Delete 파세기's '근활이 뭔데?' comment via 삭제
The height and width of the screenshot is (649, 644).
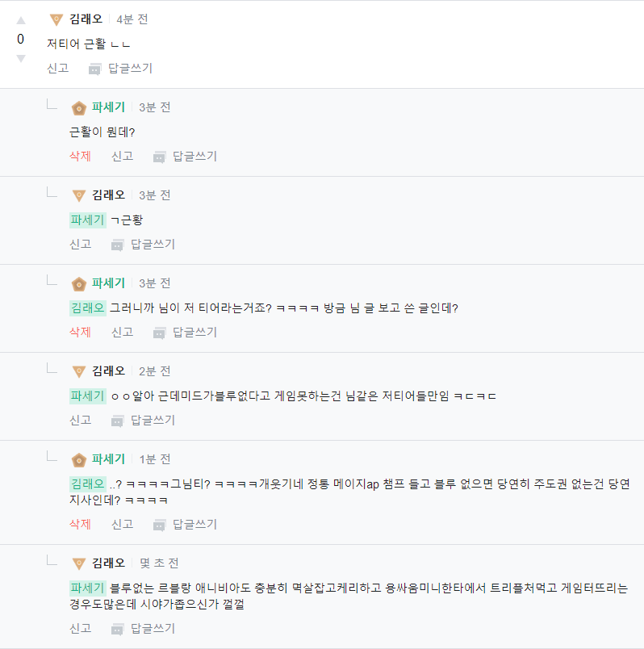click(79, 156)
